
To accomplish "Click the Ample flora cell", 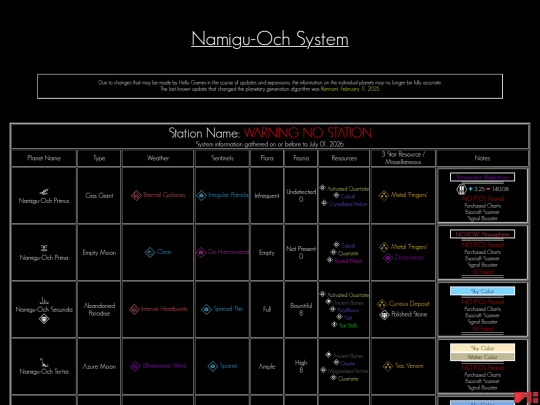I will coord(267,366).
